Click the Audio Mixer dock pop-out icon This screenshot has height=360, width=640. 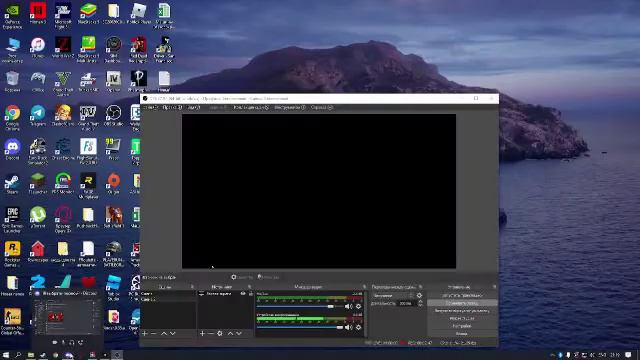click(364, 287)
